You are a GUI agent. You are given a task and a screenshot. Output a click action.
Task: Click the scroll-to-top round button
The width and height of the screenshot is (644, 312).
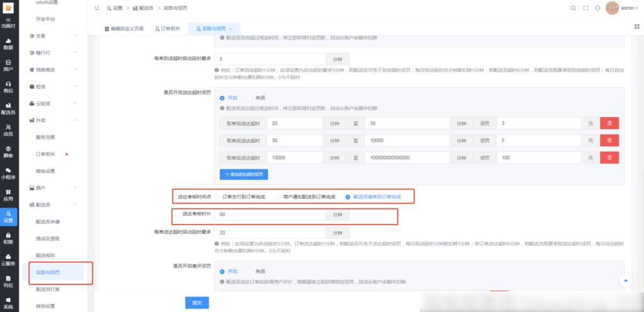[x=626, y=281]
